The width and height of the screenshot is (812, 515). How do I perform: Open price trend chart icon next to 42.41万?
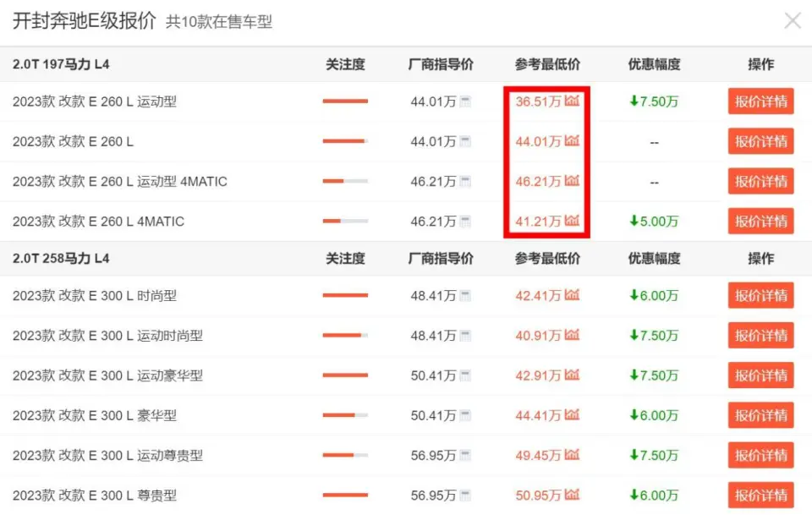pyautogui.click(x=572, y=295)
